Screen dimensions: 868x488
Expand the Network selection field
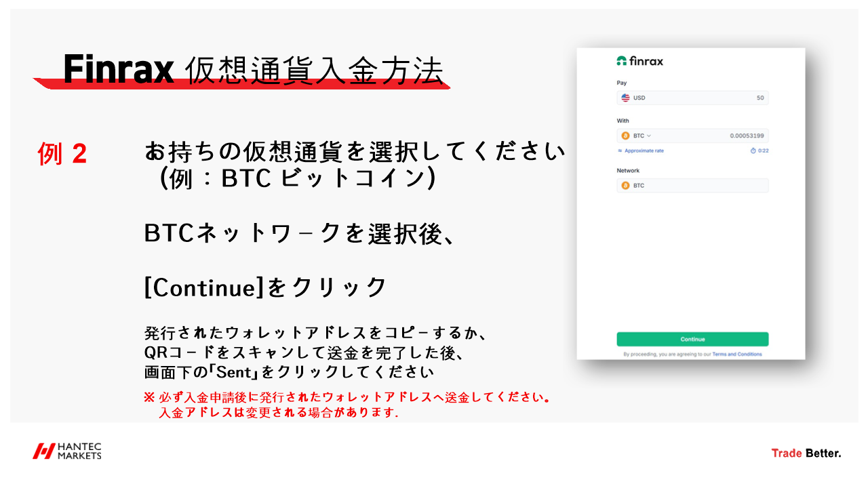[692, 185]
